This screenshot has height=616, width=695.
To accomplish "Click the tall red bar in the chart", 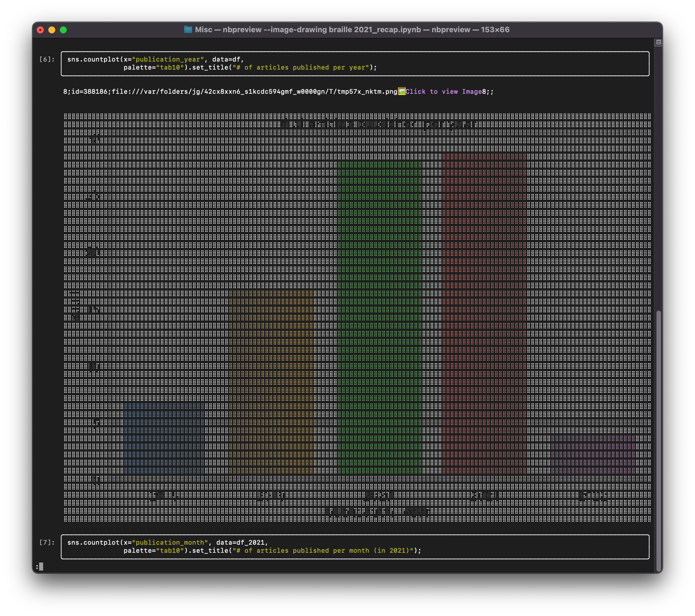I will tap(484, 313).
